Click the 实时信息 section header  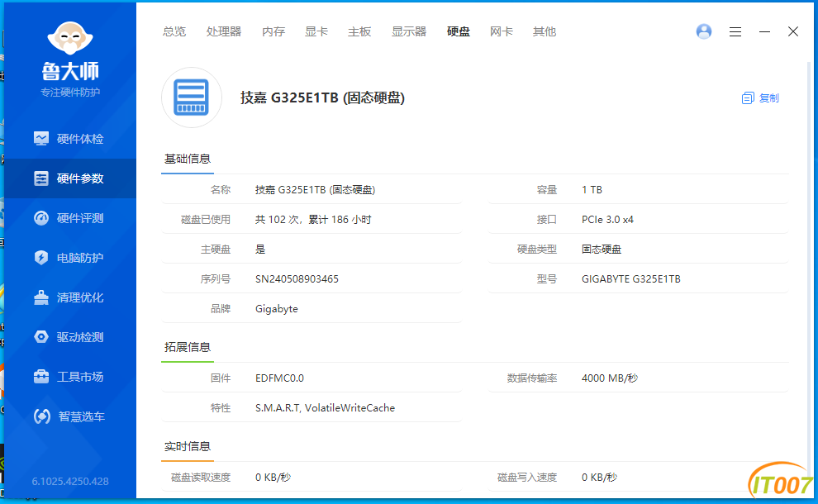point(188,447)
